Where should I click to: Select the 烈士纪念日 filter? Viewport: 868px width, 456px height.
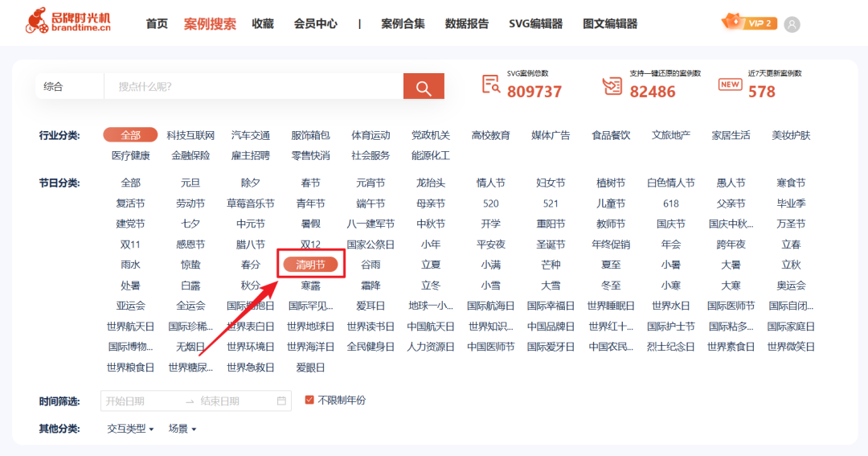(671, 347)
